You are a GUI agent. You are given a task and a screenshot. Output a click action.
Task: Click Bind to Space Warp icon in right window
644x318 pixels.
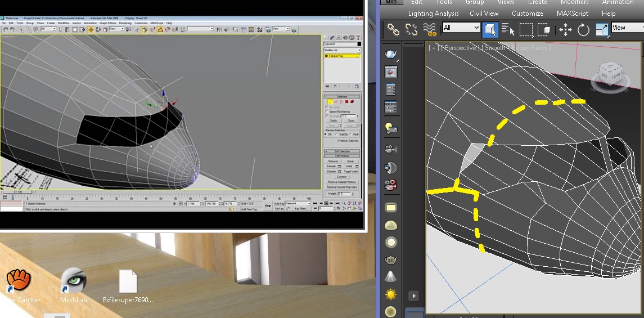point(430,30)
